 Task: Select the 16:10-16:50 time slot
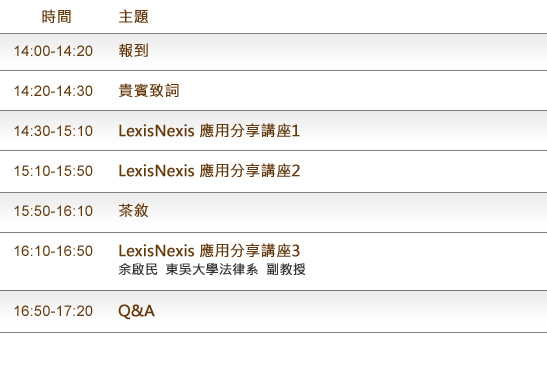point(53,251)
